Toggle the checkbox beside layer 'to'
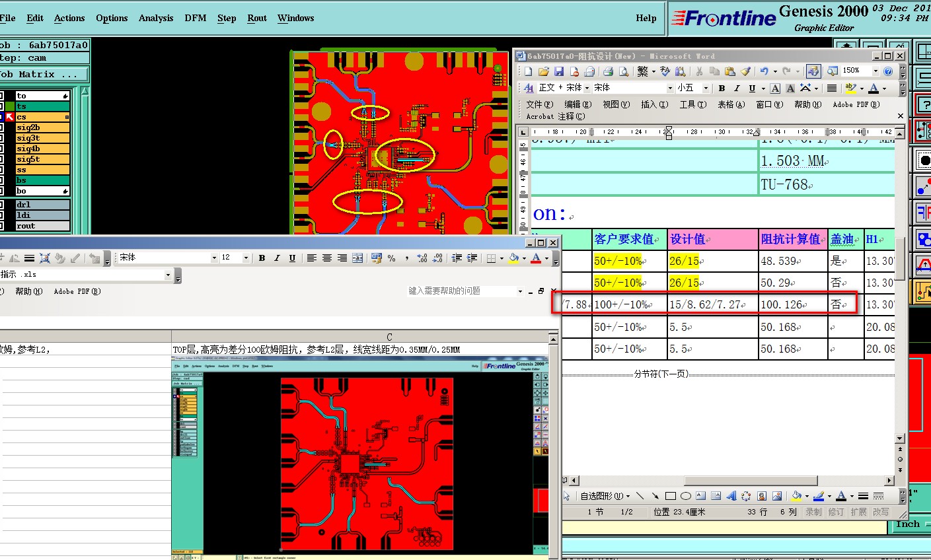This screenshot has height=560, width=931. (2, 96)
